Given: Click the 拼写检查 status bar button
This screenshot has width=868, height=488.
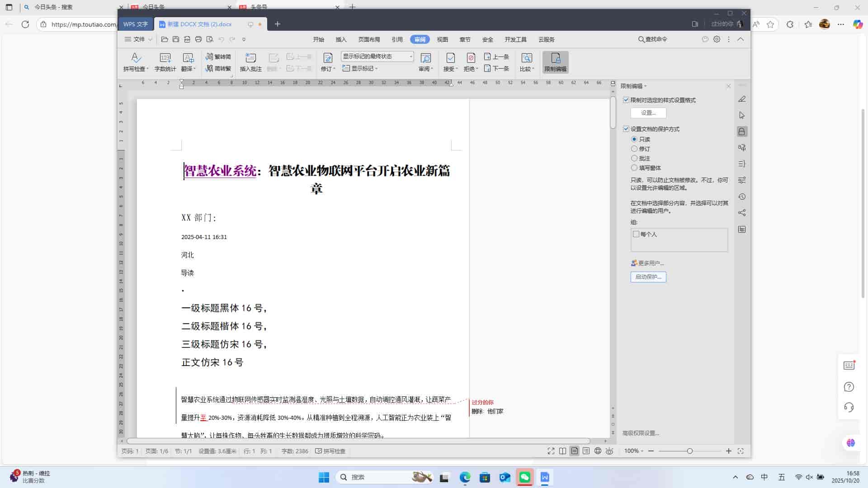Looking at the screenshot, I should point(330,451).
